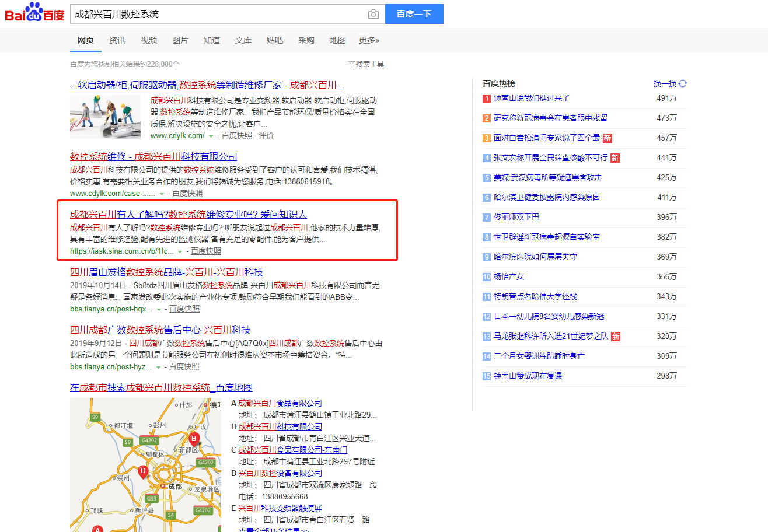Image resolution: width=768 pixels, height=532 pixels.
Task: Open hot topic 哈尔滨医院如何层层失守
Action: (536, 257)
